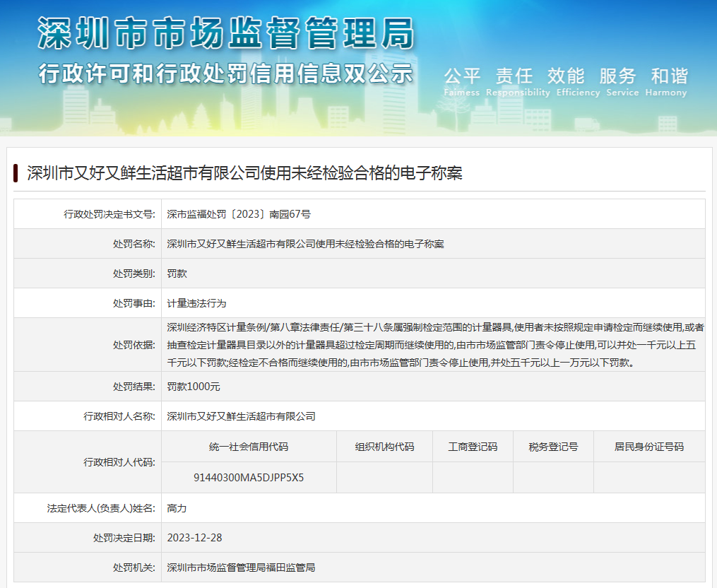Click the 处罚决定日期 label
Image resolution: width=717 pixels, height=588 pixels.
(124, 538)
